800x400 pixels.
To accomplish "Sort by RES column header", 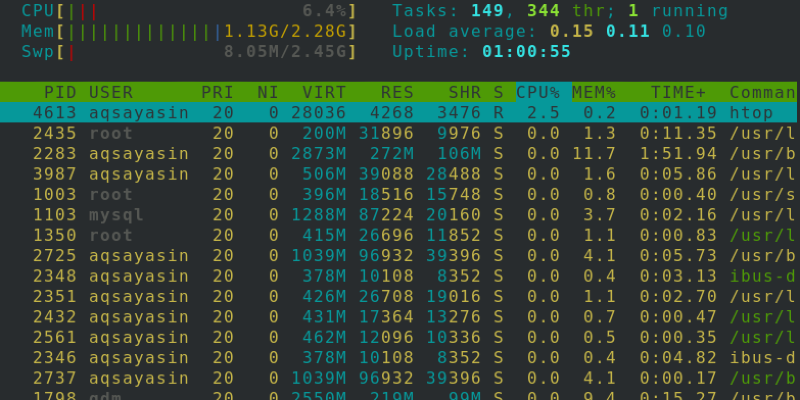I will 397,92.
